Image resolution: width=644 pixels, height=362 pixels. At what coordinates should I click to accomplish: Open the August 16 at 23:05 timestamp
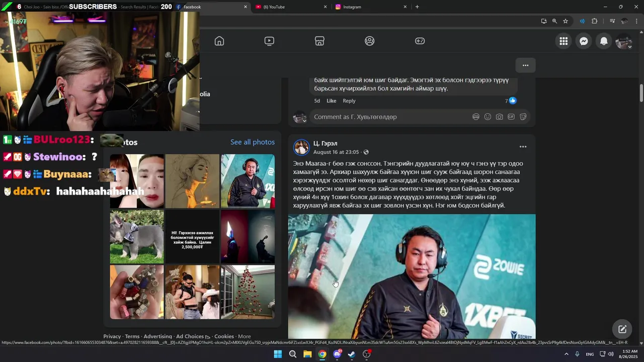[x=336, y=152]
